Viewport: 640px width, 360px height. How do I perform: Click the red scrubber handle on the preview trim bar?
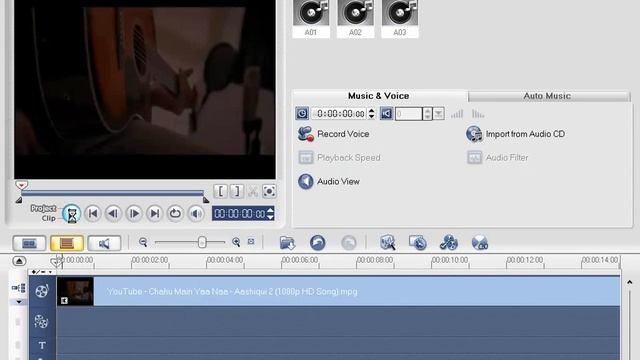tap(22, 185)
